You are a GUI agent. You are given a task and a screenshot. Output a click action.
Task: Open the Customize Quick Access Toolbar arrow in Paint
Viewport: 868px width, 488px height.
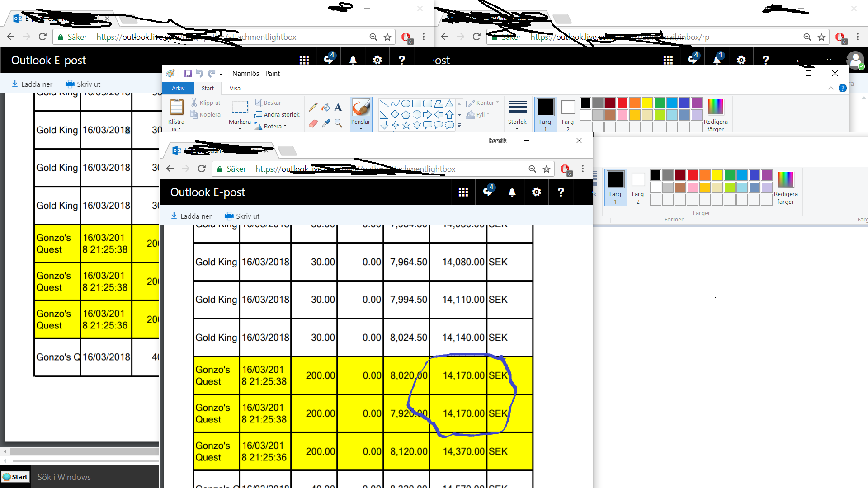[x=222, y=74]
